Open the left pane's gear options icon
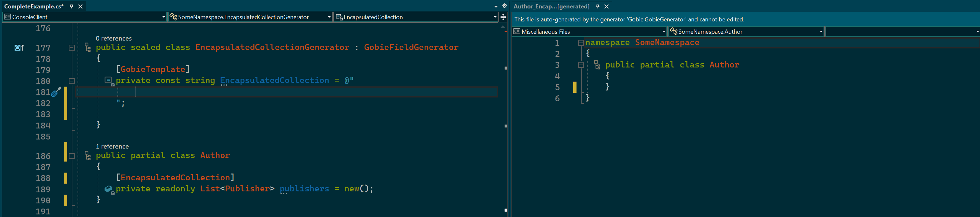980x217 pixels. [504, 6]
